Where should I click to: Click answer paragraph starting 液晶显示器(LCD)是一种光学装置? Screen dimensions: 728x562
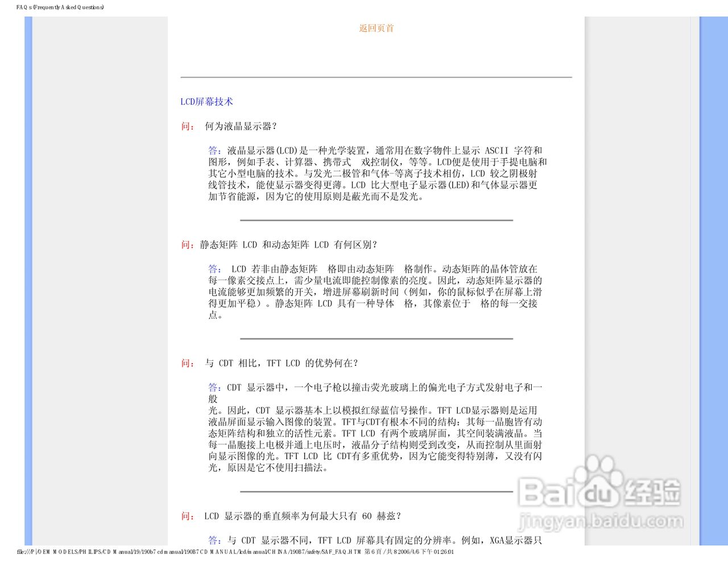[378, 173]
